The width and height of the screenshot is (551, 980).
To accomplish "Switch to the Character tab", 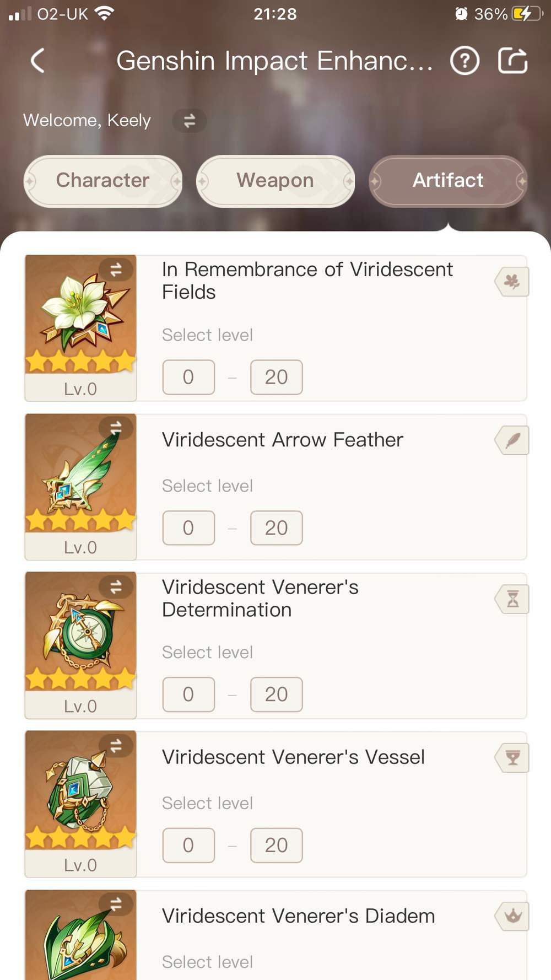I will [103, 181].
